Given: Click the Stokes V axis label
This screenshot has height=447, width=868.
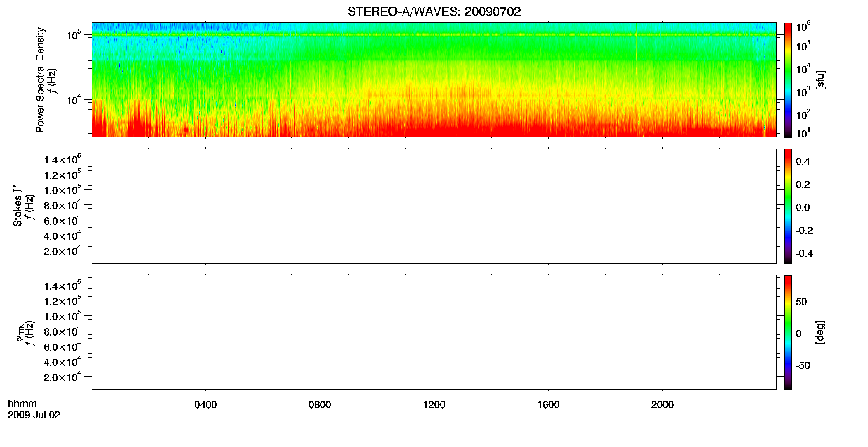Looking at the screenshot, I should (17, 205).
